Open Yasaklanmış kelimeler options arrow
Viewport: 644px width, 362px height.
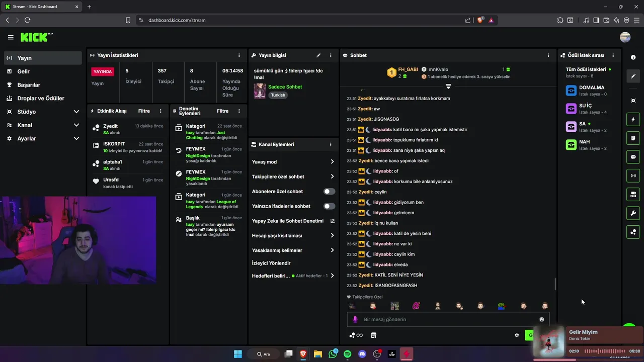(x=332, y=250)
